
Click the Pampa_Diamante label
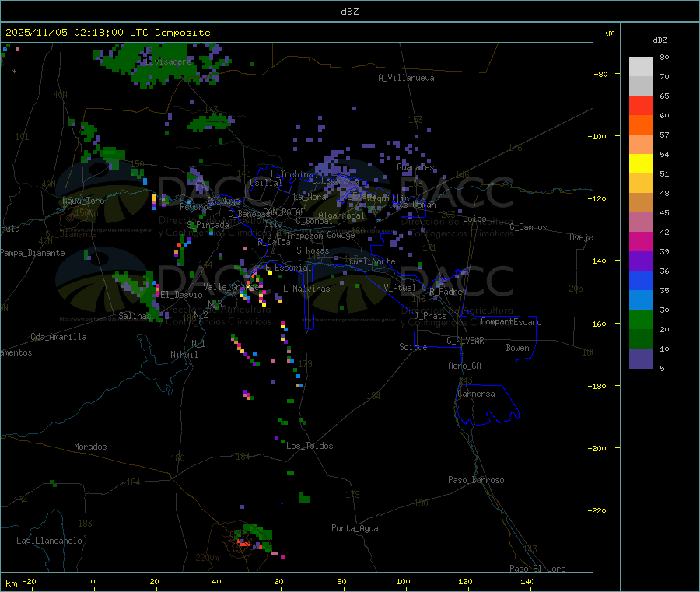pos(33,253)
